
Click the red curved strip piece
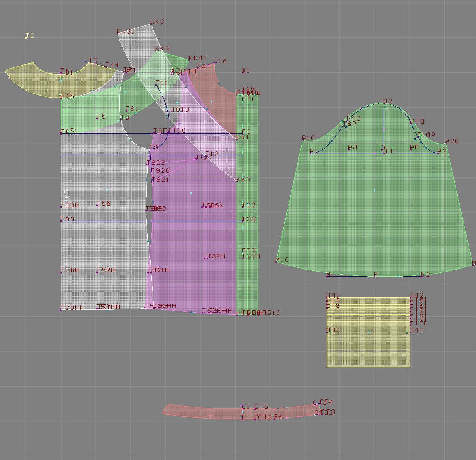click(x=203, y=412)
